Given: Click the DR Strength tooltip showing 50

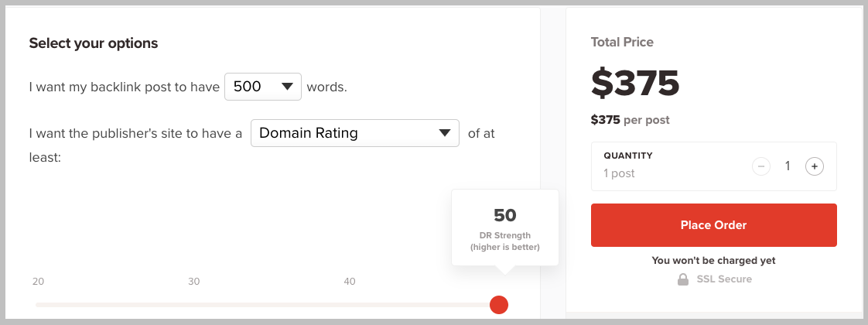Looking at the screenshot, I should 504,227.
